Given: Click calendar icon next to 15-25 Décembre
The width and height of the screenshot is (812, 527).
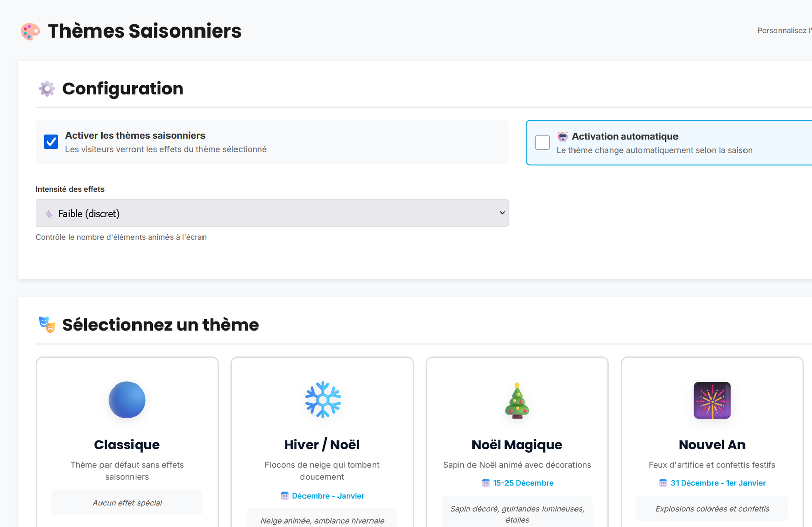Looking at the screenshot, I should click(486, 483).
